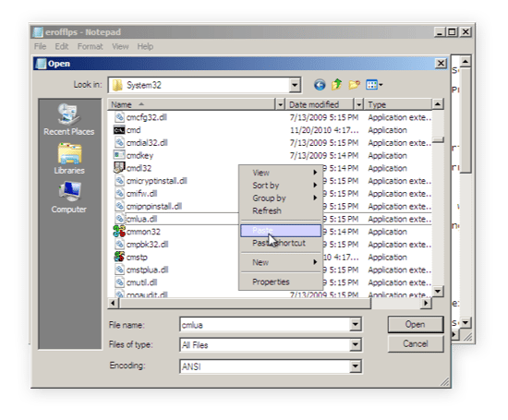
Task: Expand the Files of type dropdown
Action: [355, 345]
